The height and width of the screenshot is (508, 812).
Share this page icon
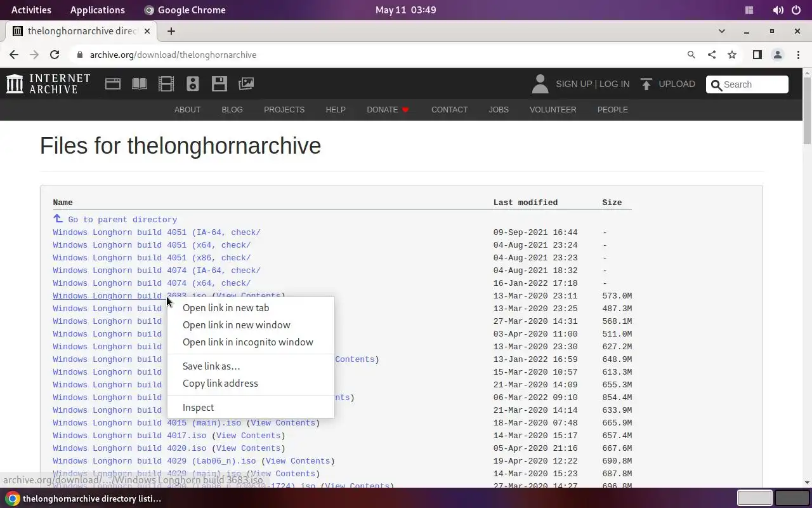(712, 55)
